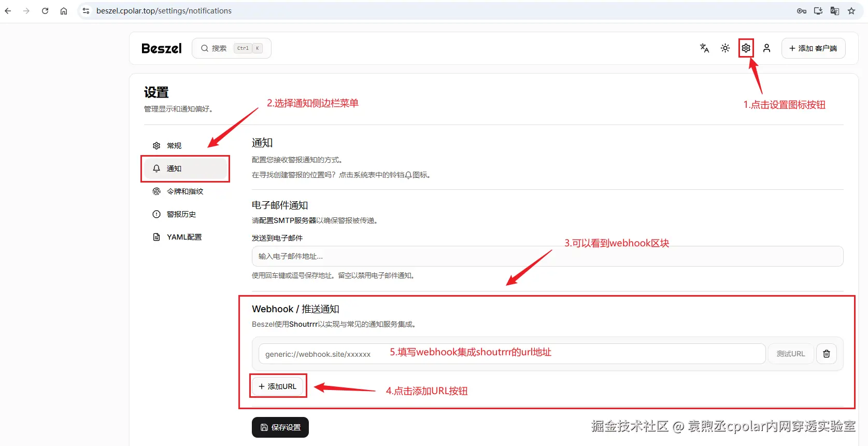Open Beszel language selector icon
Image resolution: width=868 pixels, height=446 pixels.
coord(704,48)
